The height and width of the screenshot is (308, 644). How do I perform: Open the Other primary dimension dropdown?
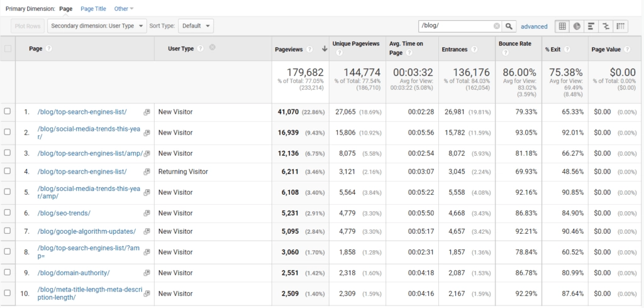point(123,9)
